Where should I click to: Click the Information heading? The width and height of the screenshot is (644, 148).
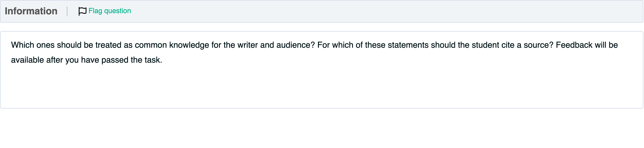(x=31, y=11)
